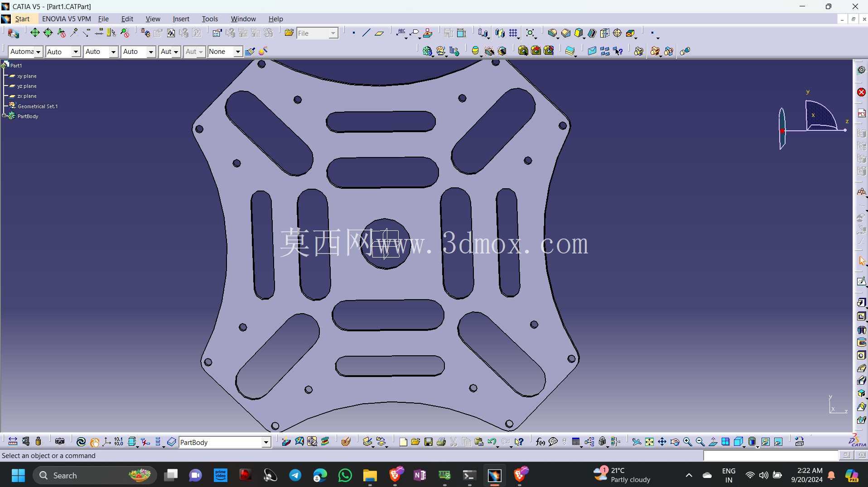Click the Create Multi-View icon

[725, 442]
